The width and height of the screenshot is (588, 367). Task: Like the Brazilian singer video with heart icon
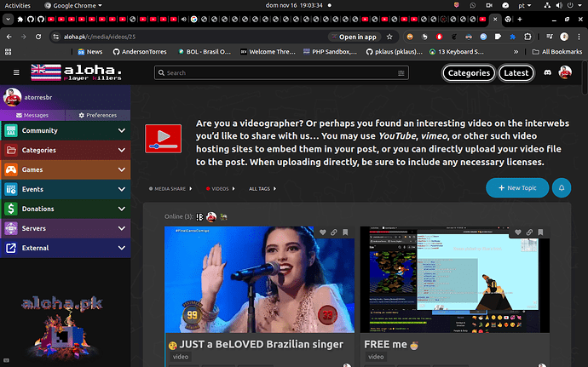pyautogui.click(x=324, y=232)
